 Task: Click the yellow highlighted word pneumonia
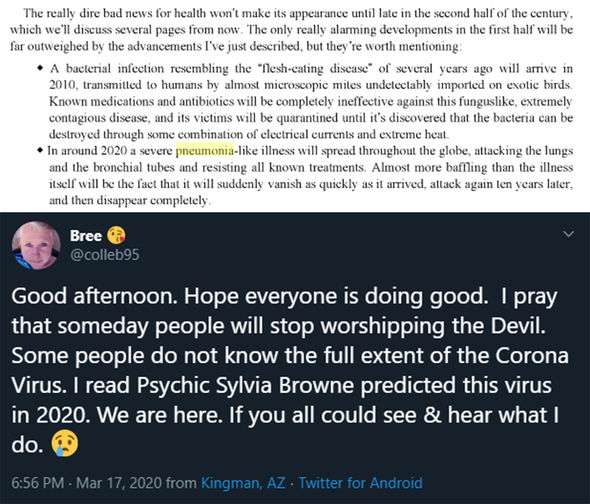tap(205, 151)
